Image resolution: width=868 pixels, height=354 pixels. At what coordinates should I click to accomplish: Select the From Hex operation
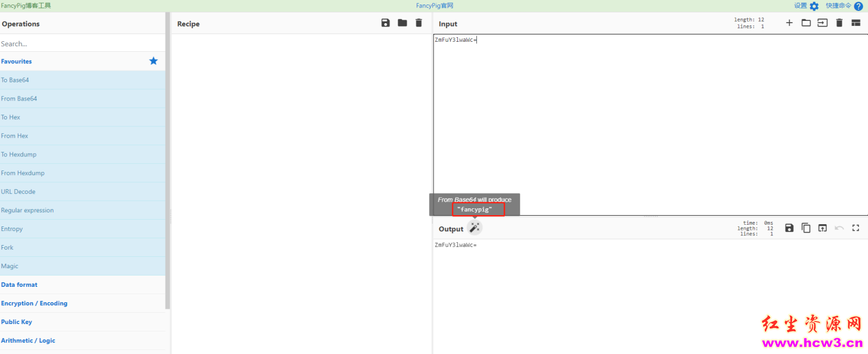tap(83, 136)
